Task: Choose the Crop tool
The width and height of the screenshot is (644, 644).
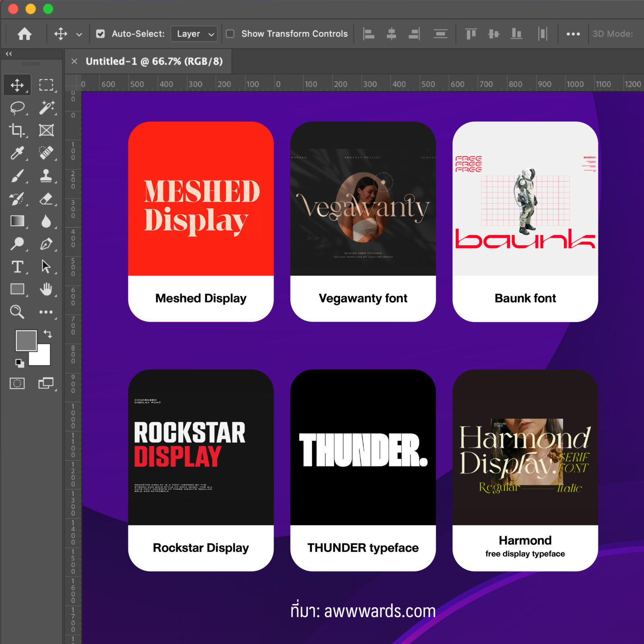Action: [17, 130]
